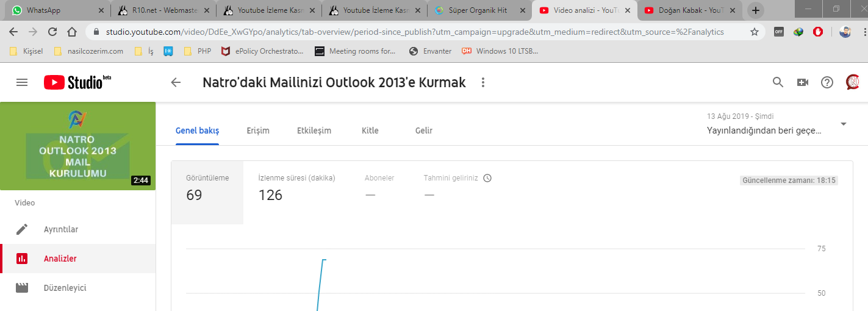Click browser forward arrow button
The image size is (868, 311).
(33, 32)
